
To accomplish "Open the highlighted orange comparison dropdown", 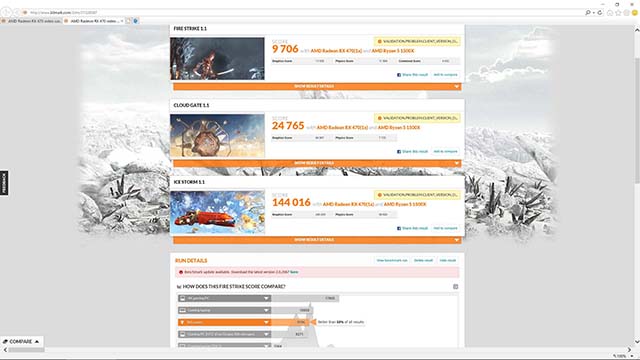I will click(x=224, y=322).
